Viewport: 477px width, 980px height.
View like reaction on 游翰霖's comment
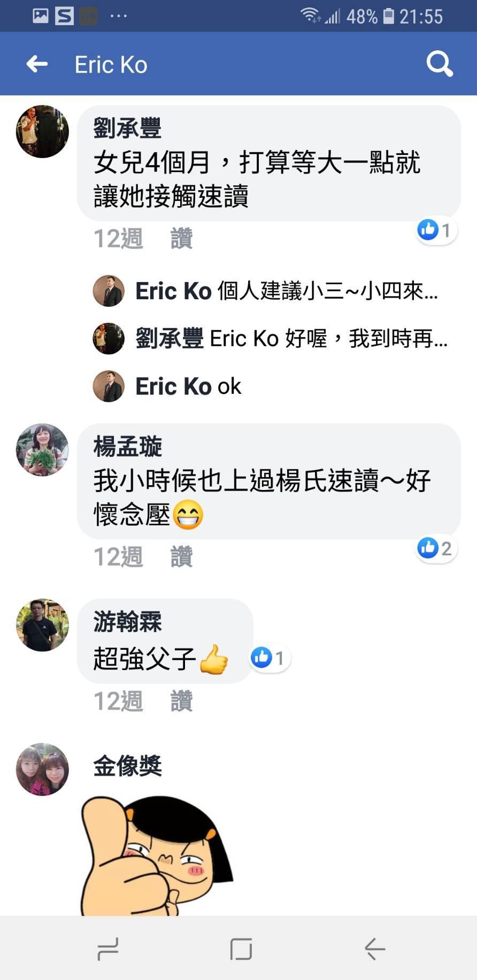pyautogui.click(x=270, y=658)
